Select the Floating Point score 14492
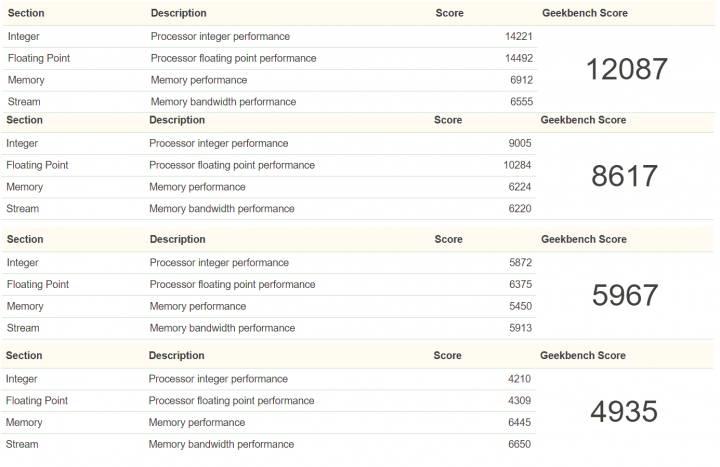Screen dimensions: 720x467 pos(519,58)
